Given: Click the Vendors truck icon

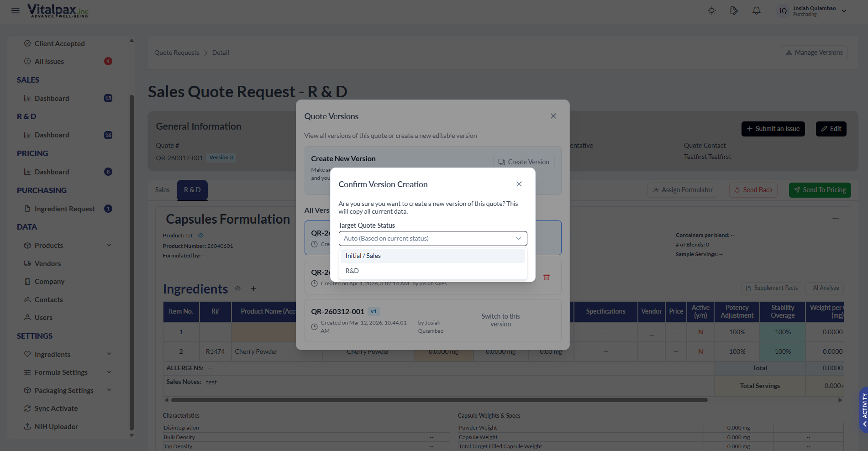Looking at the screenshot, I should tap(27, 263).
